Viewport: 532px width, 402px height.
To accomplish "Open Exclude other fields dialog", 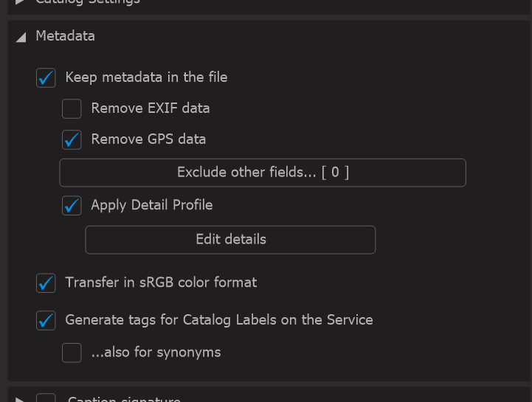I will coord(263,173).
